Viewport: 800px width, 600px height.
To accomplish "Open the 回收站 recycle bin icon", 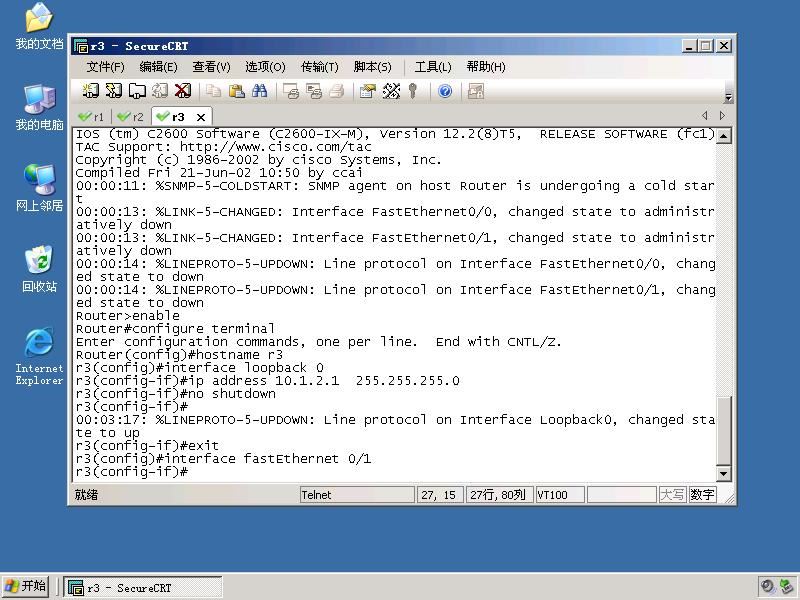I will pyautogui.click(x=39, y=269).
